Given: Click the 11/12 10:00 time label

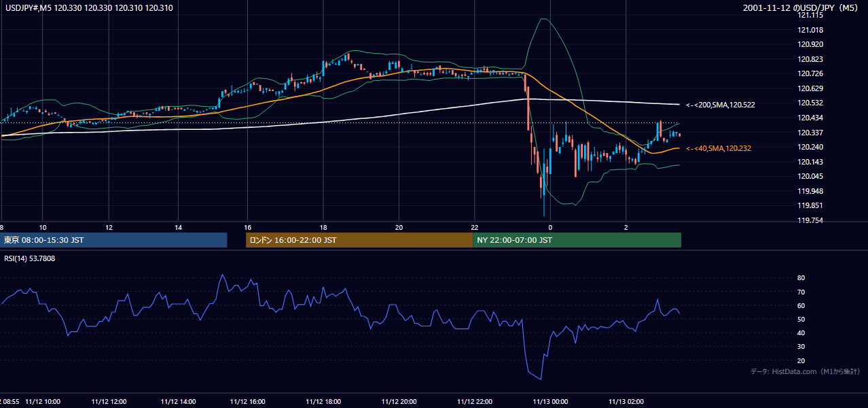Looking at the screenshot, I should (43, 402).
